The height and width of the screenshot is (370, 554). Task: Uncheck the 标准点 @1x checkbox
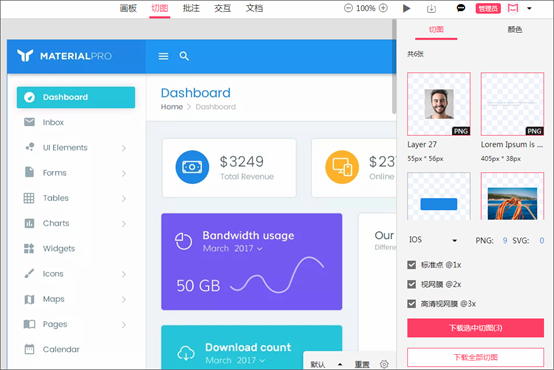412,265
